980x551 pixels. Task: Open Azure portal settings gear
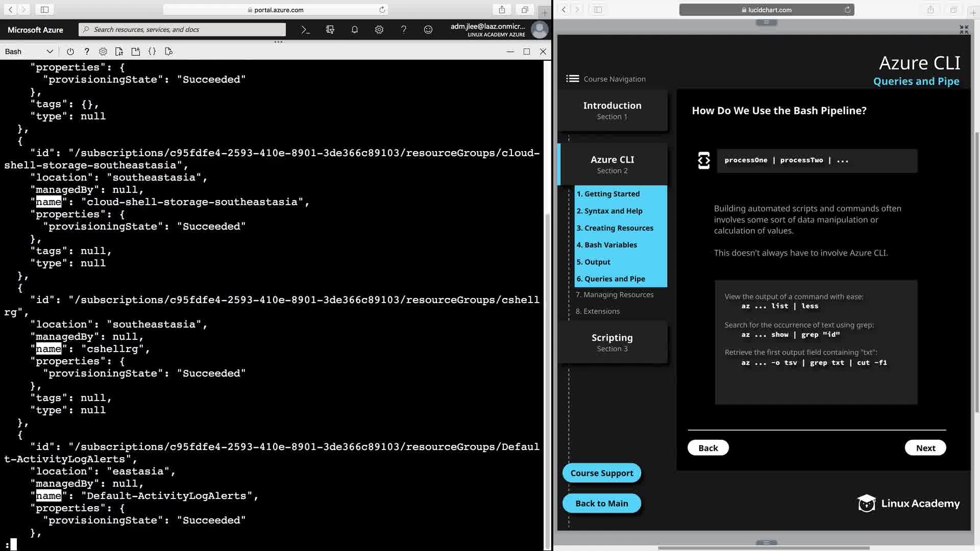tap(379, 30)
